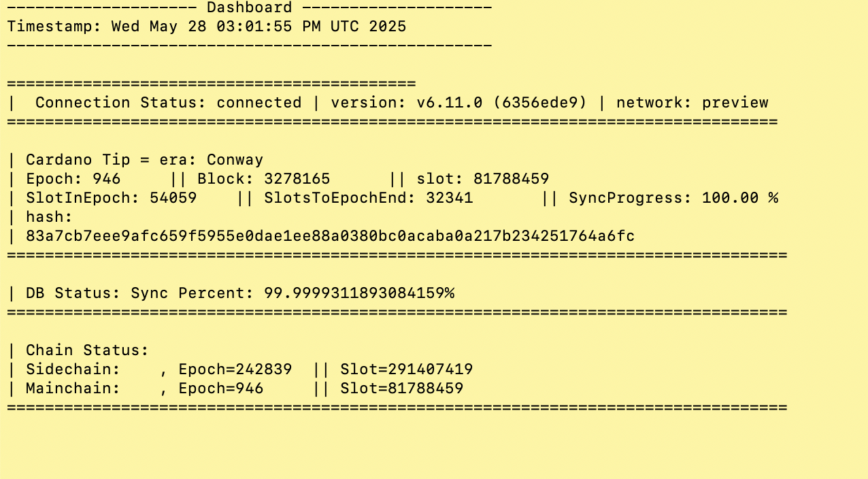The height and width of the screenshot is (479, 868).
Task: Click the SlotInEpoch: 54059 value
Action: click(111, 198)
